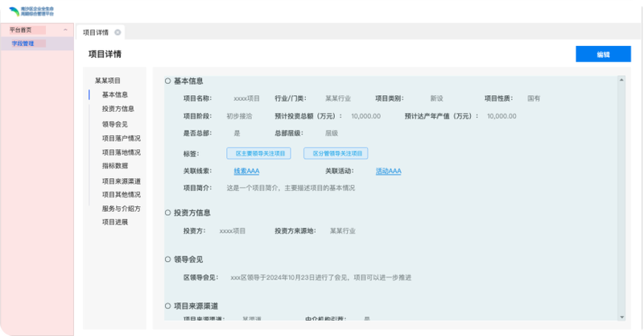Switch to the 项目详情 tab

tap(96, 32)
